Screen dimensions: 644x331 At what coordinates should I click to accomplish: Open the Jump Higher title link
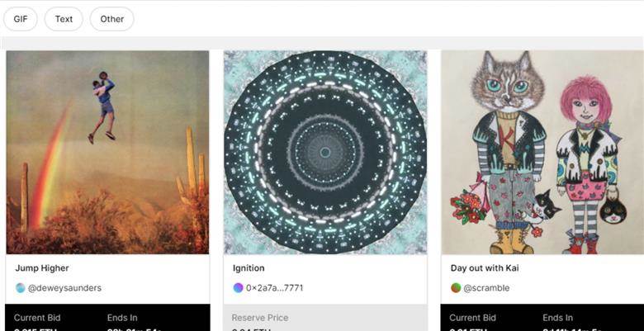42,268
